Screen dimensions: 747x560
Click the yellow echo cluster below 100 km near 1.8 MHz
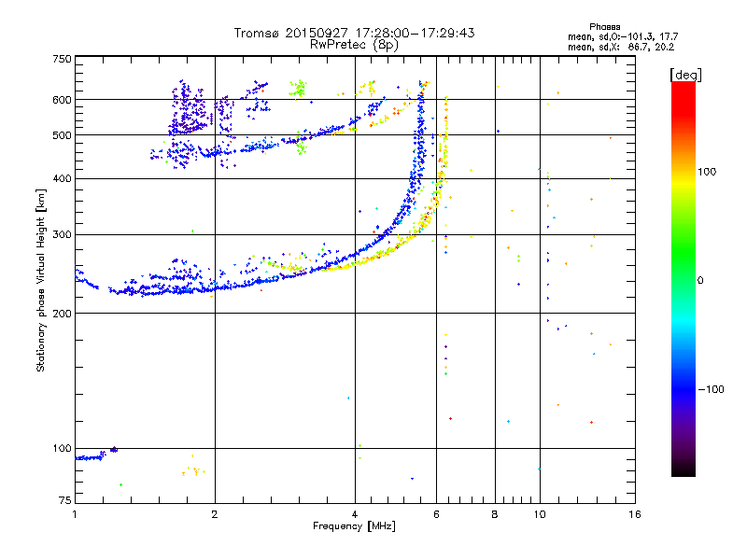(x=193, y=470)
